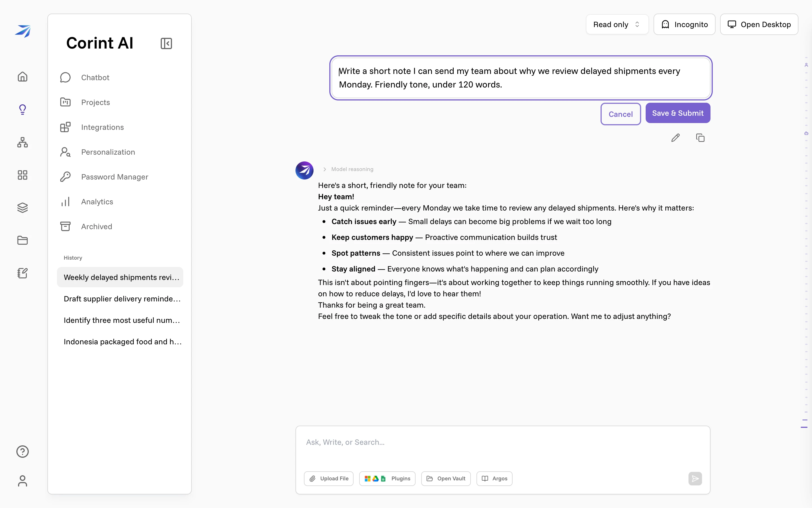Click the History section label
This screenshot has width=812, height=508.
click(73, 258)
